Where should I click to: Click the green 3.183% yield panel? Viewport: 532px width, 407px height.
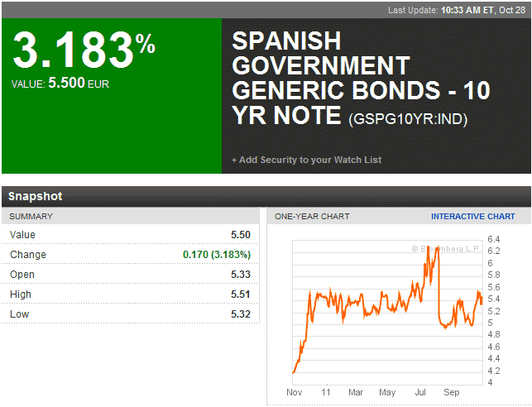[111, 95]
